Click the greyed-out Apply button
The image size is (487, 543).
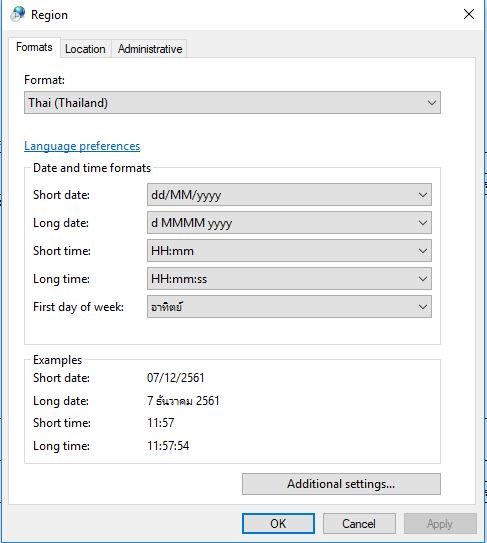click(440, 523)
